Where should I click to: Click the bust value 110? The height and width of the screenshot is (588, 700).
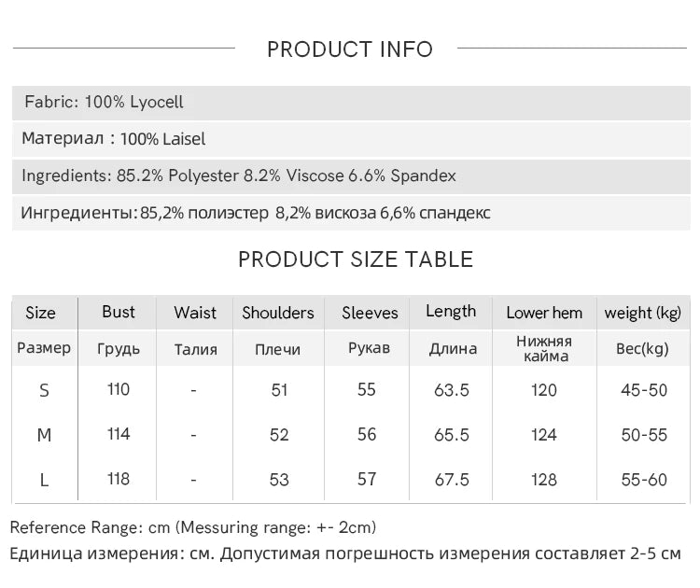pos(119,390)
